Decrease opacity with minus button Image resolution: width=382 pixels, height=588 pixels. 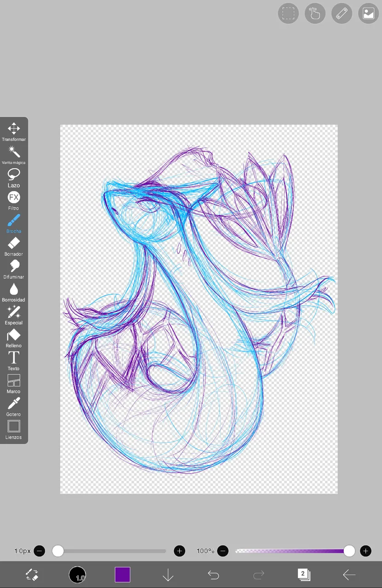pos(223,551)
